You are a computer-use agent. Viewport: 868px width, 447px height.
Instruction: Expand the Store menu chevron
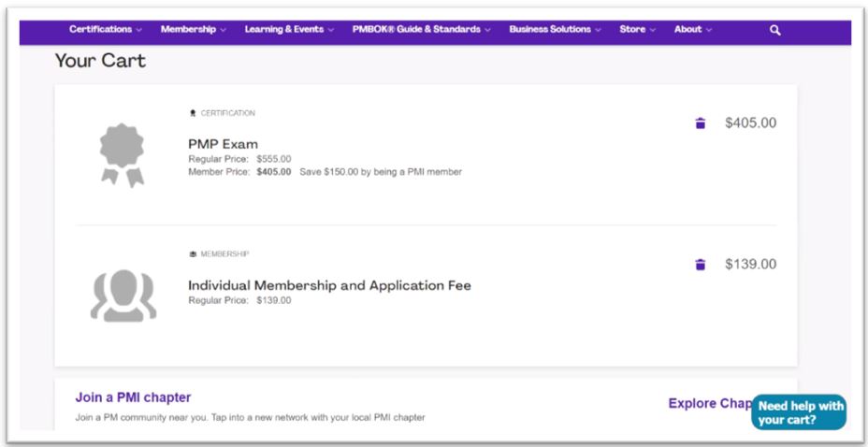[x=653, y=30]
